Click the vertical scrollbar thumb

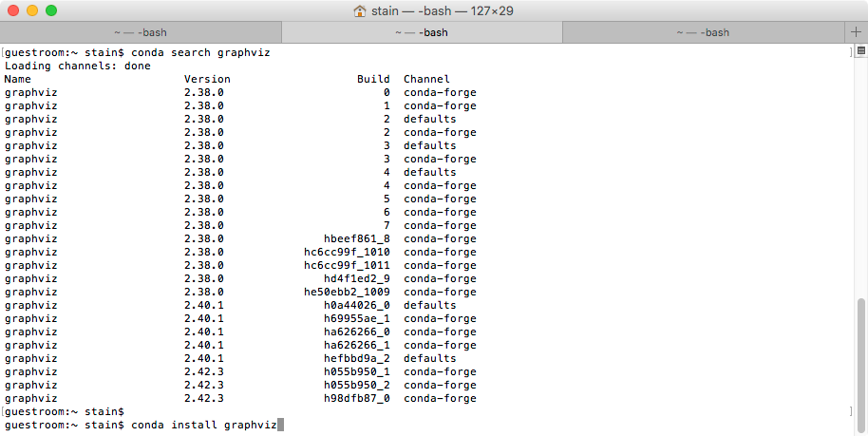(860, 366)
